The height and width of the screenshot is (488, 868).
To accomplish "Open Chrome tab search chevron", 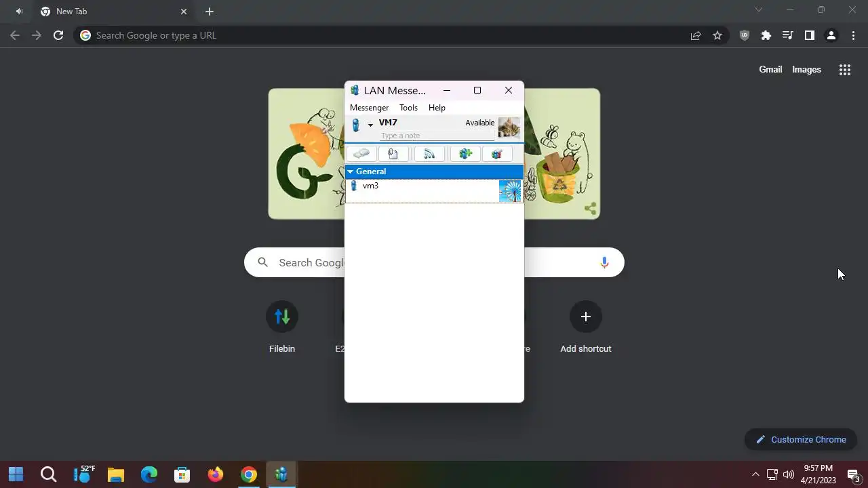I will (759, 10).
